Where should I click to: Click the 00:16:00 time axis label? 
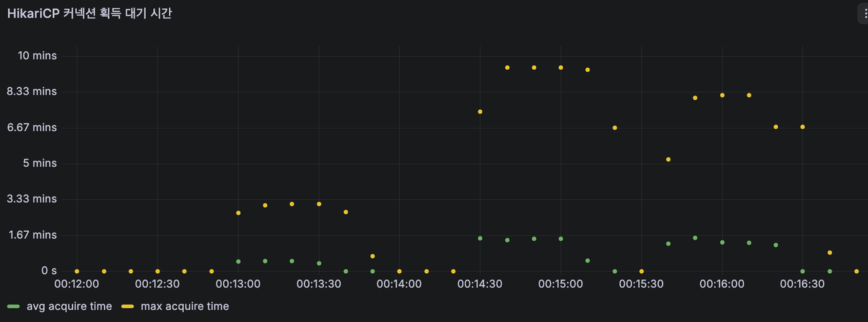722,284
